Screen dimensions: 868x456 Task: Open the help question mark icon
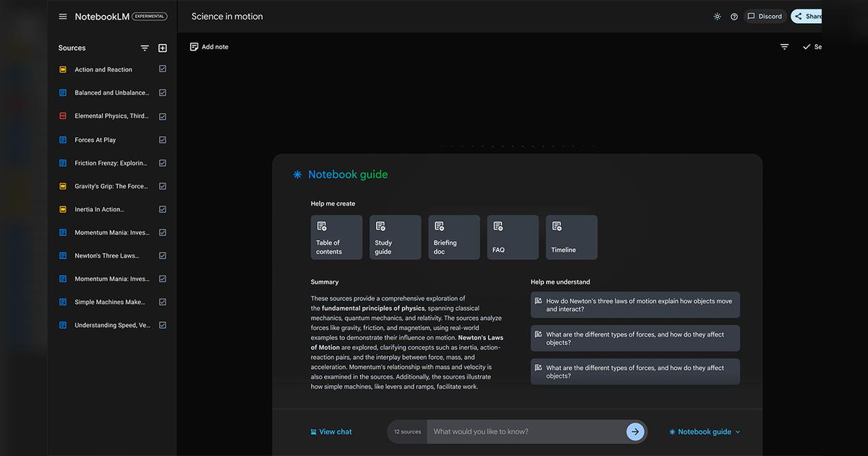tap(734, 17)
